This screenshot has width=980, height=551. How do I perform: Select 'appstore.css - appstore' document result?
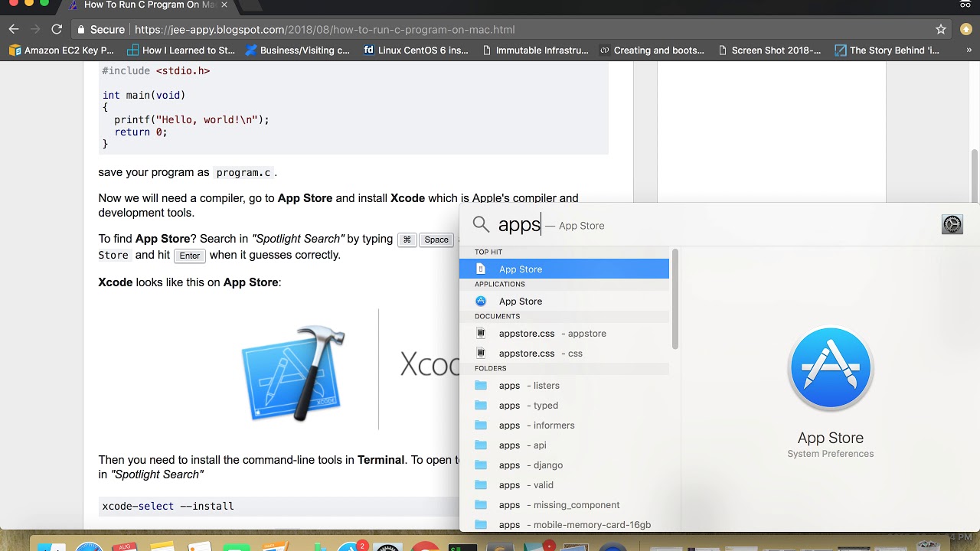click(x=564, y=333)
